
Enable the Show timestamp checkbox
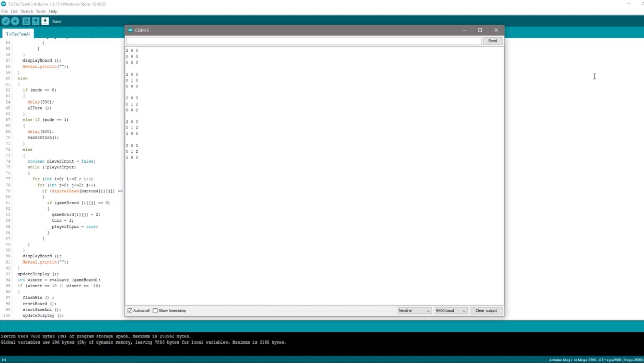click(x=155, y=311)
